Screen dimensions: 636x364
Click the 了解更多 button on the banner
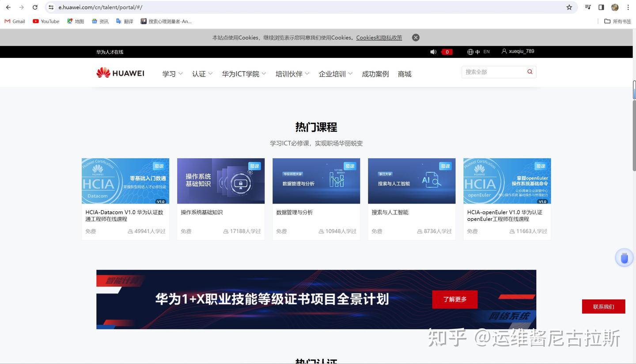(454, 299)
